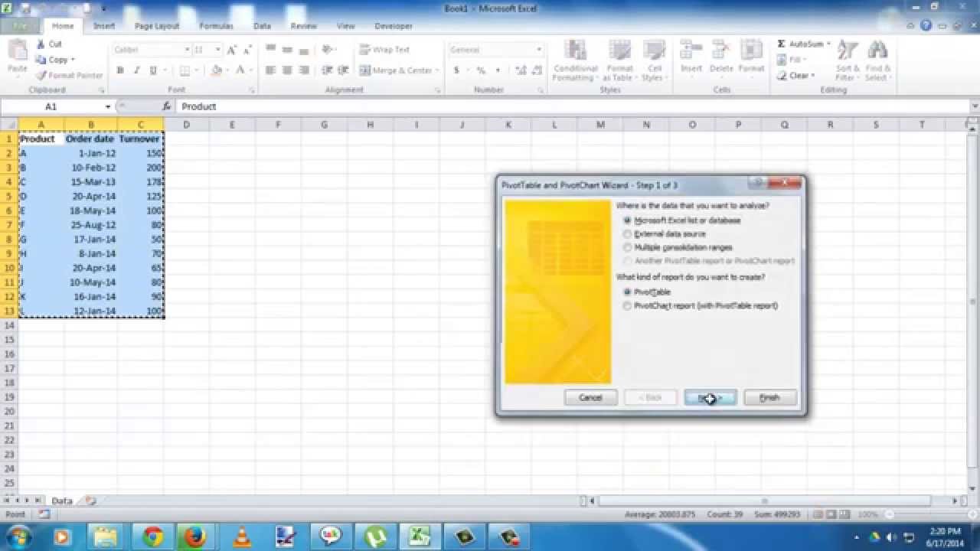This screenshot has height=551, width=980.
Task: Click the Percent Style icon
Action: coord(481,70)
